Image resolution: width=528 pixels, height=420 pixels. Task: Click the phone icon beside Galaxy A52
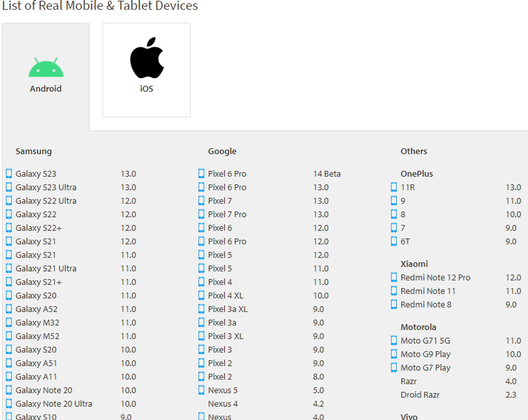click(9, 309)
